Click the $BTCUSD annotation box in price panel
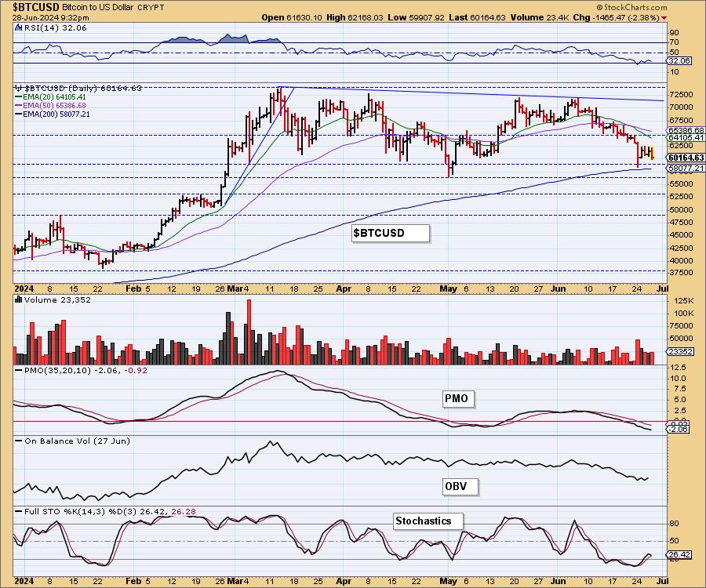The height and width of the screenshot is (588, 706). (391, 234)
